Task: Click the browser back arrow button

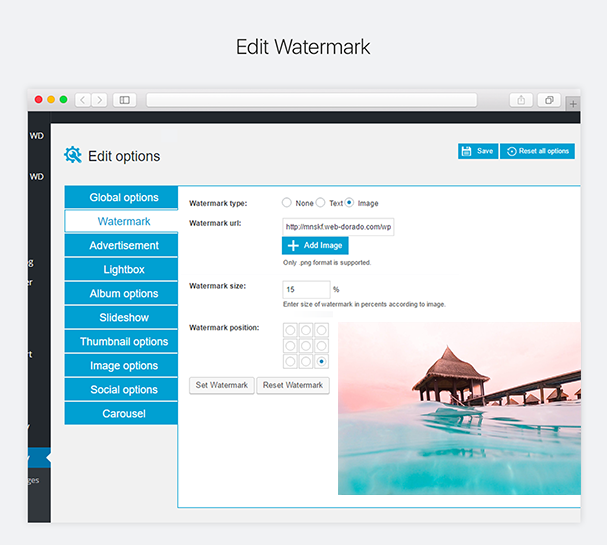Action: click(82, 100)
